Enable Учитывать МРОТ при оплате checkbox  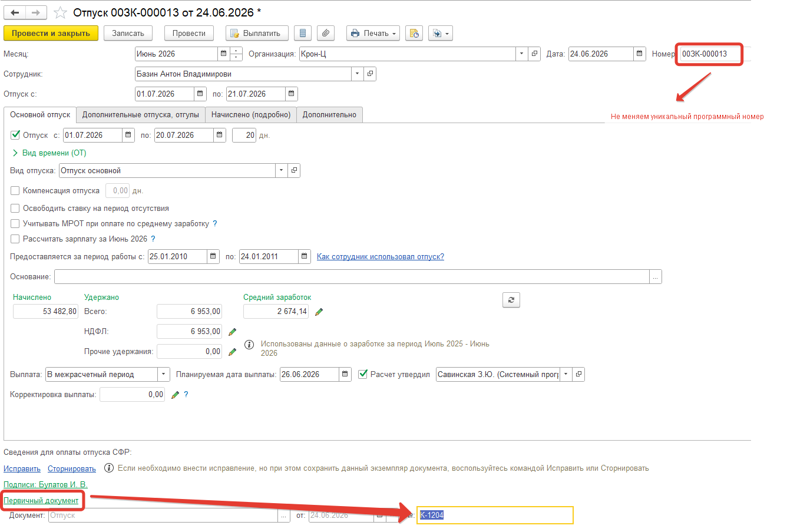click(15, 223)
